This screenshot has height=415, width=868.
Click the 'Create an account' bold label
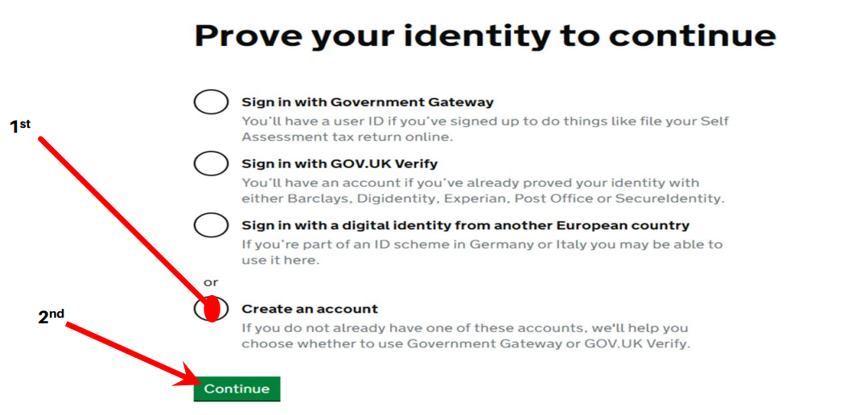click(x=310, y=309)
